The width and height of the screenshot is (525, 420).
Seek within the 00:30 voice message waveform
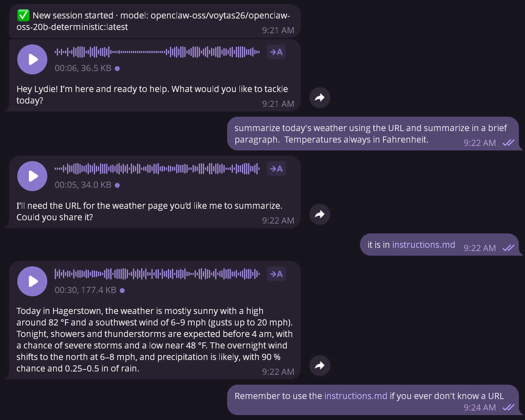157,274
